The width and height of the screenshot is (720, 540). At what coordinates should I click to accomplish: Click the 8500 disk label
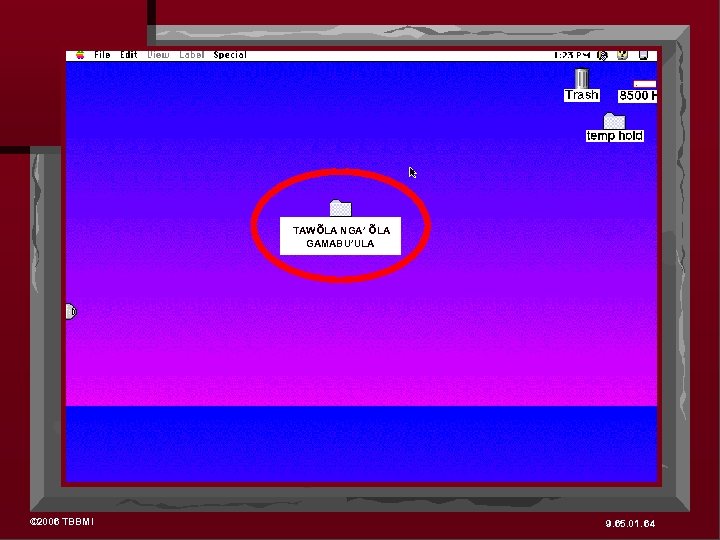tap(637, 96)
